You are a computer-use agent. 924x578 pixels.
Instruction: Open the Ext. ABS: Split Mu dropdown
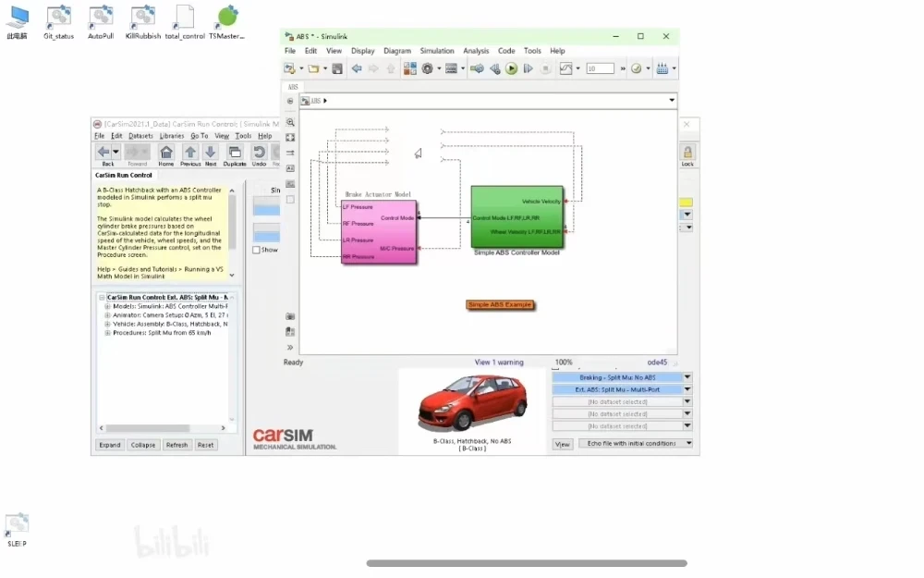(687, 390)
